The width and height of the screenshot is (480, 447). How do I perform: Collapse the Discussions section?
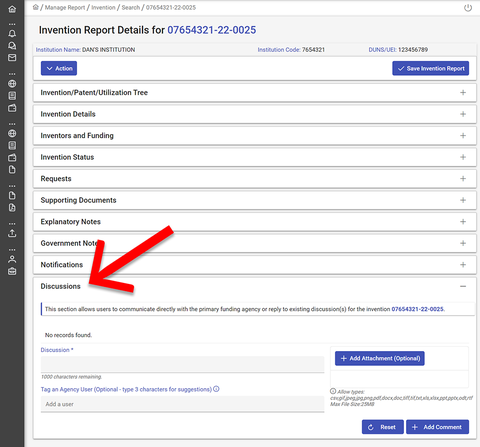point(463,286)
